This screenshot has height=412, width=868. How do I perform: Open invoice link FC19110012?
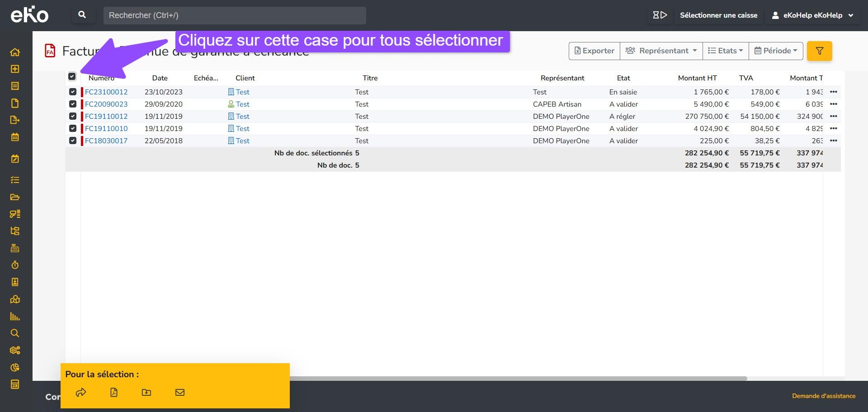[x=106, y=116]
